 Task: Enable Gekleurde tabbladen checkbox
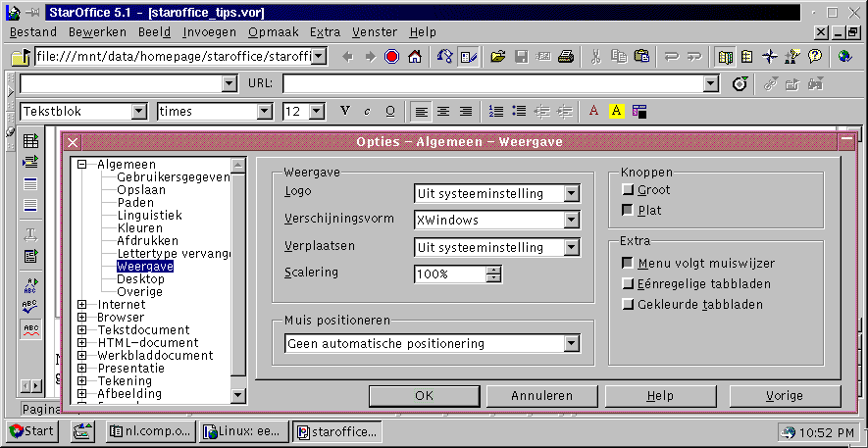point(627,304)
